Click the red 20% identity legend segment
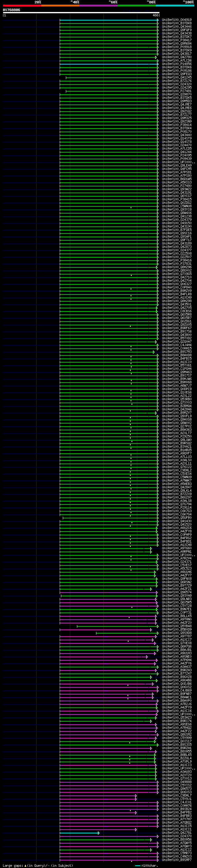The height and width of the screenshot is (868, 197). point(22,6)
